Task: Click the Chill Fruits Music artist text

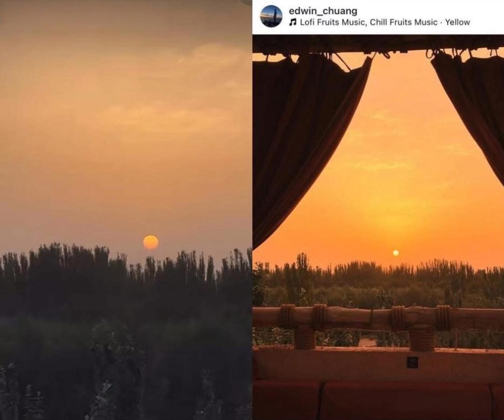Action: pyautogui.click(x=403, y=22)
